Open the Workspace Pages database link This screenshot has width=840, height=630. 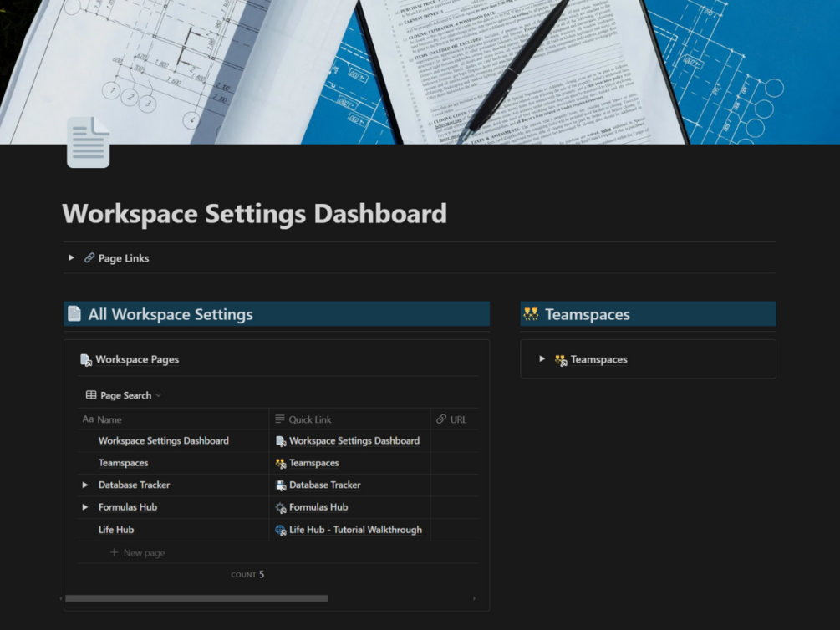point(137,359)
